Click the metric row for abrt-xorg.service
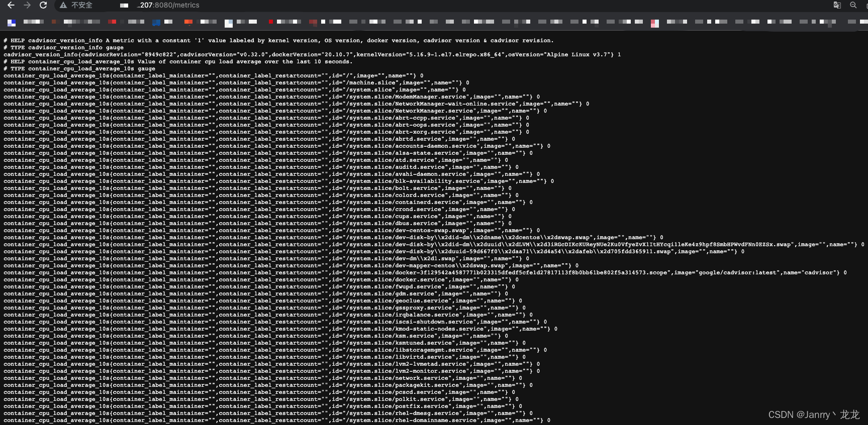 click(x=266, y=132)
